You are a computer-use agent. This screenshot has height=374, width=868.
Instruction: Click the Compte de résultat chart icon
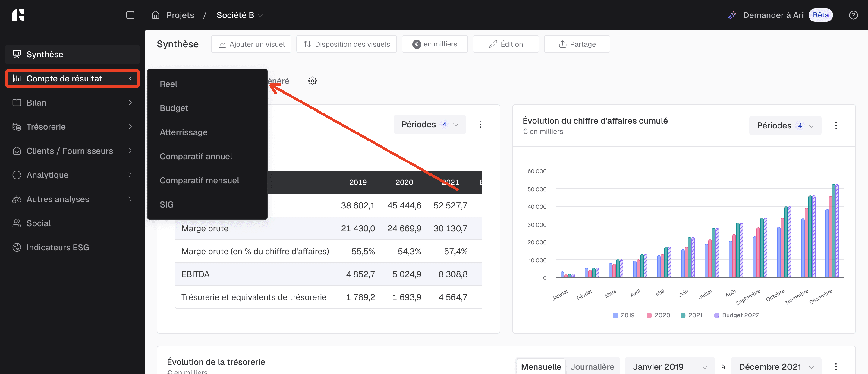pos(17,79)
